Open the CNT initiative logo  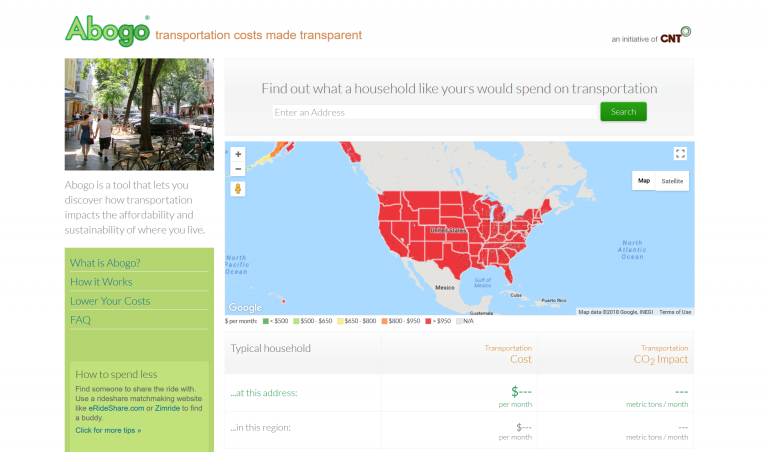pos(676,36)
